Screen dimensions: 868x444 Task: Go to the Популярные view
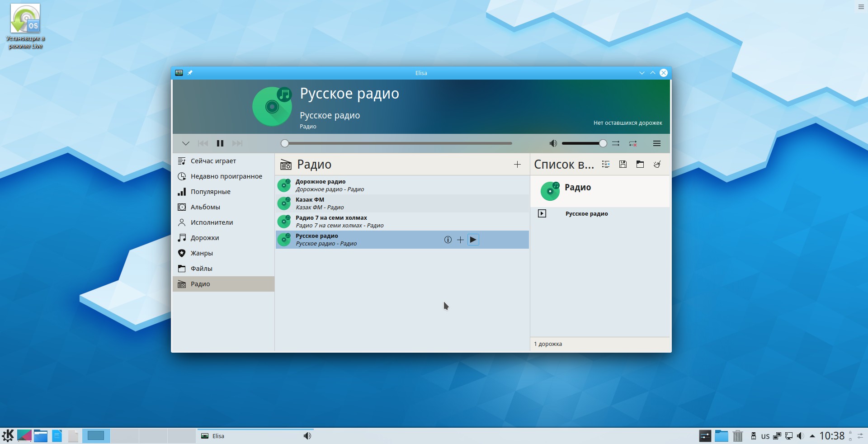(x=223, y=192)
